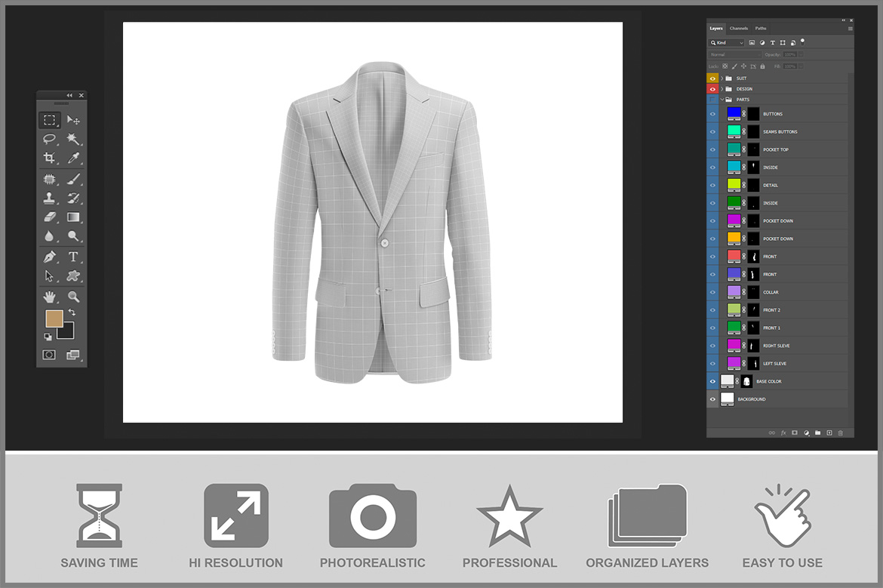The width and height of the screenshot is (883, 588).
Task: Choose the Clone Stamp tool
Action: [49, 198]
